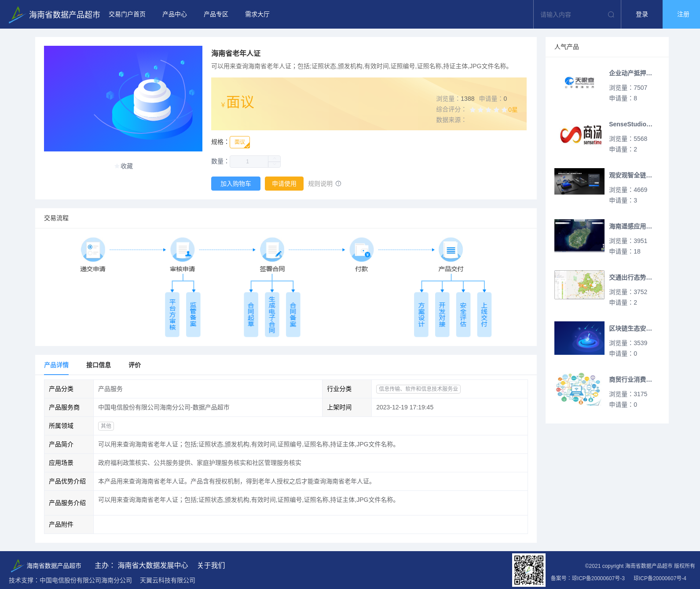Open the 海南遥感应用 map thumbnail

click(579, 236)
